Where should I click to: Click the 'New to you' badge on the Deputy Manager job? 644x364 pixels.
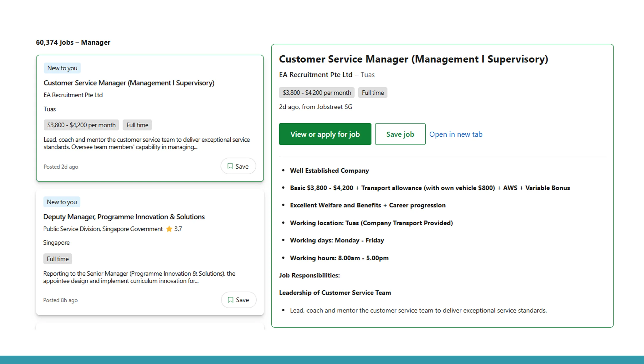[61, 202]
